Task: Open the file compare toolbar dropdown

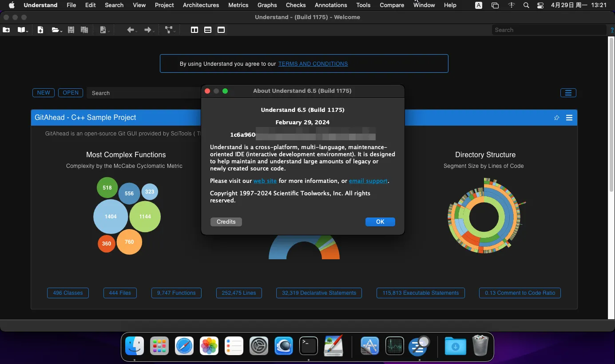Action: 105,30
